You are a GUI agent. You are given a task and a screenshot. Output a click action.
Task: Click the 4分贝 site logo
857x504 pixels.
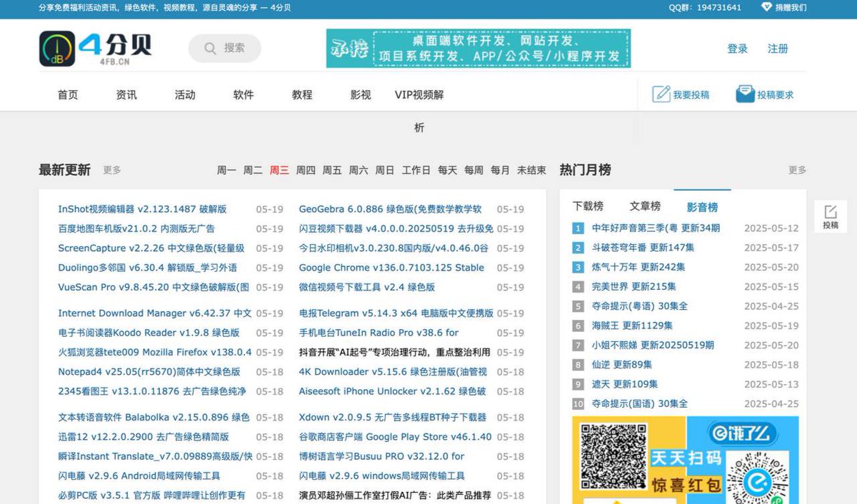click(95, 49)
